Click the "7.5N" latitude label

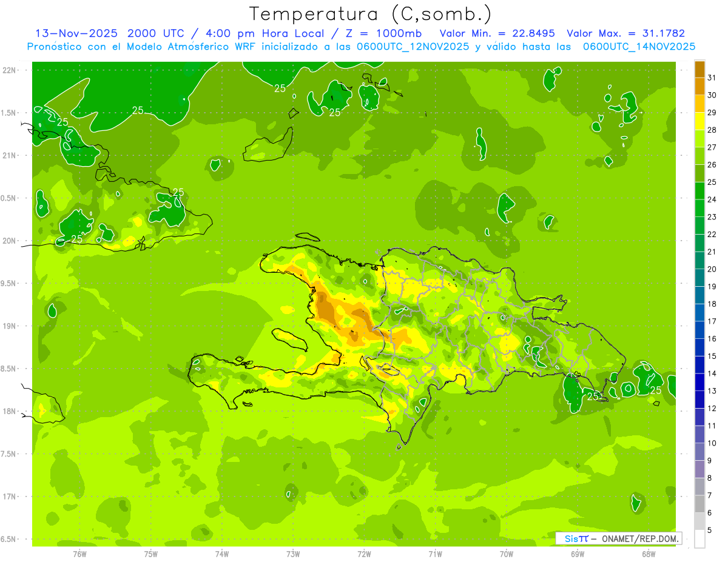tap(9, 454)
